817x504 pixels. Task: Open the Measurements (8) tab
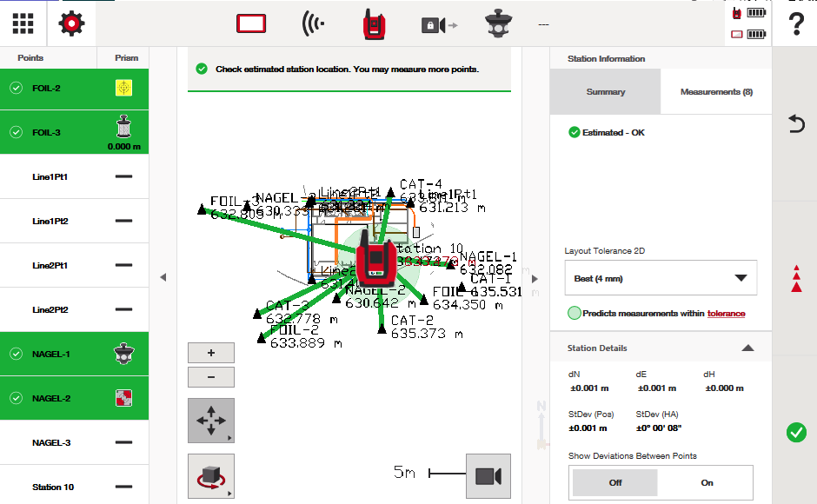[x=716, y=91]
